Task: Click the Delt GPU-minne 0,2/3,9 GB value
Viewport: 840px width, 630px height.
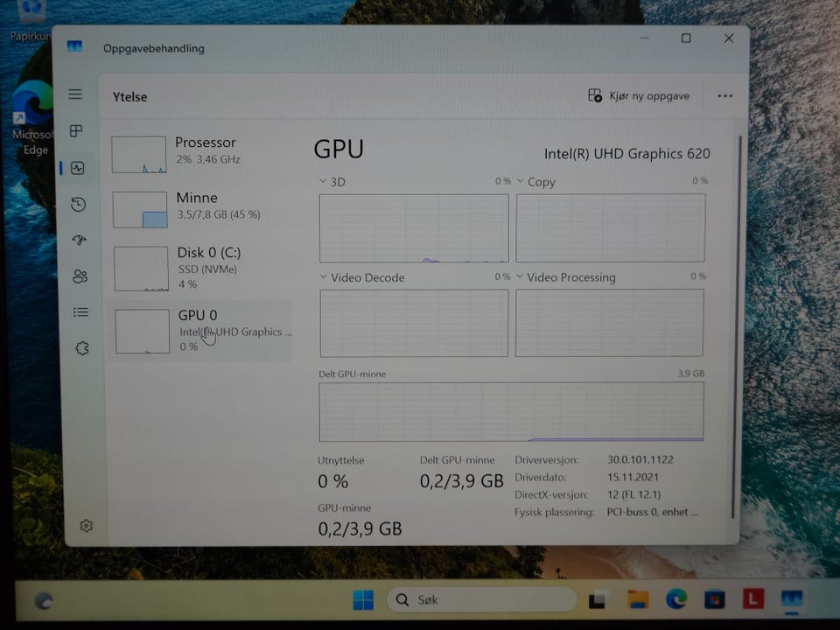Action: pos(461,481)
